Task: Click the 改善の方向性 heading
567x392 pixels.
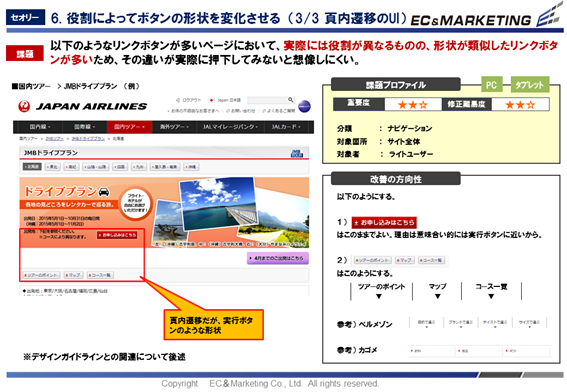Action: [x=396, y=179]
